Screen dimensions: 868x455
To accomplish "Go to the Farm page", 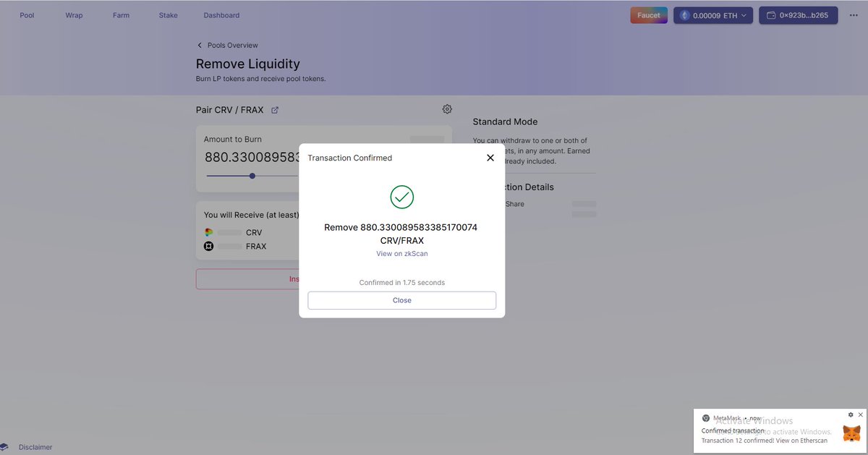I will [x=121, y=15].
